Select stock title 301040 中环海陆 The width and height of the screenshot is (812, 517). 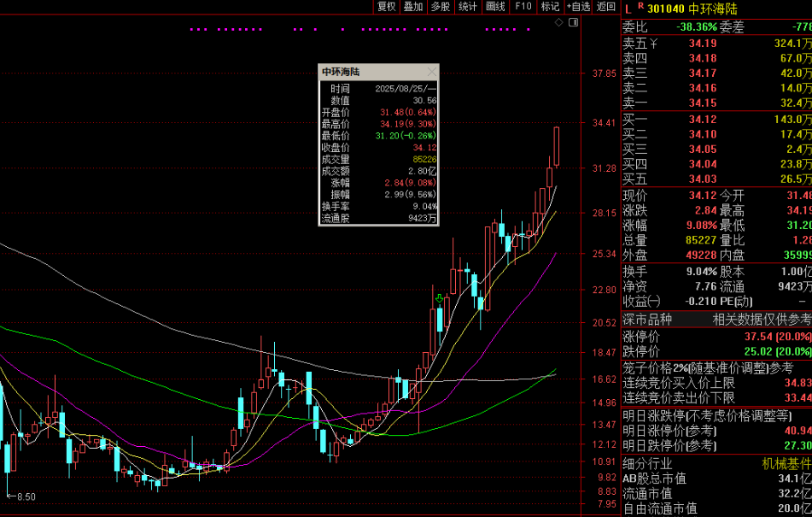click(692, 9)
